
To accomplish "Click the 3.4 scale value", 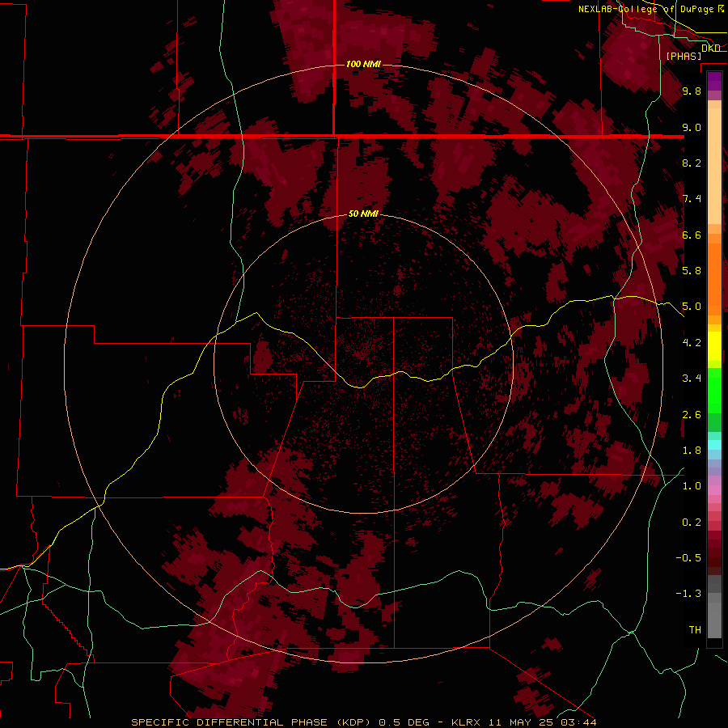I will pyautogui.click(x=692, y=378).
